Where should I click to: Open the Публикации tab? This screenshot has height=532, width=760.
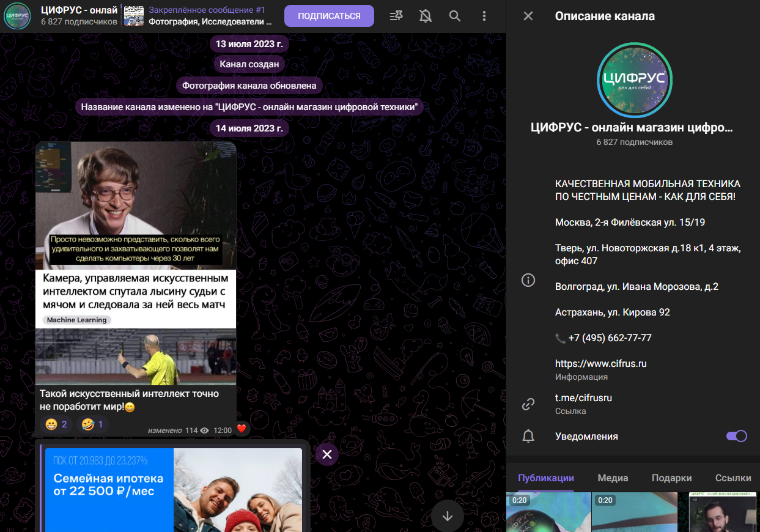click(545, 478)
